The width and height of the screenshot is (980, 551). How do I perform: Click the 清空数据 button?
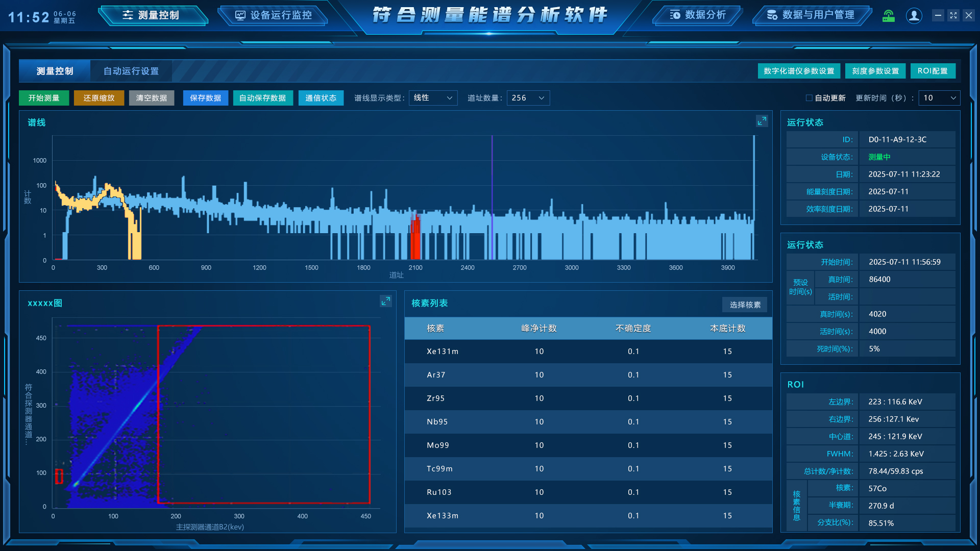tap(152, 98)
